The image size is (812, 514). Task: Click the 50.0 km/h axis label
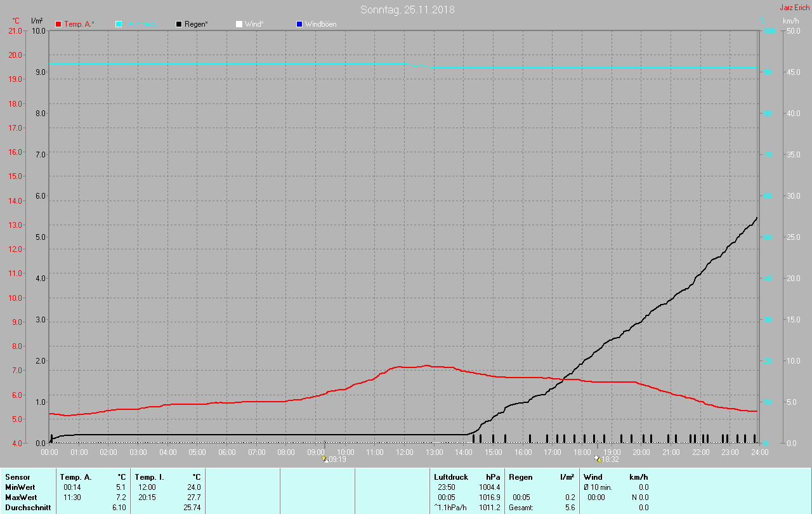point(793,30)
